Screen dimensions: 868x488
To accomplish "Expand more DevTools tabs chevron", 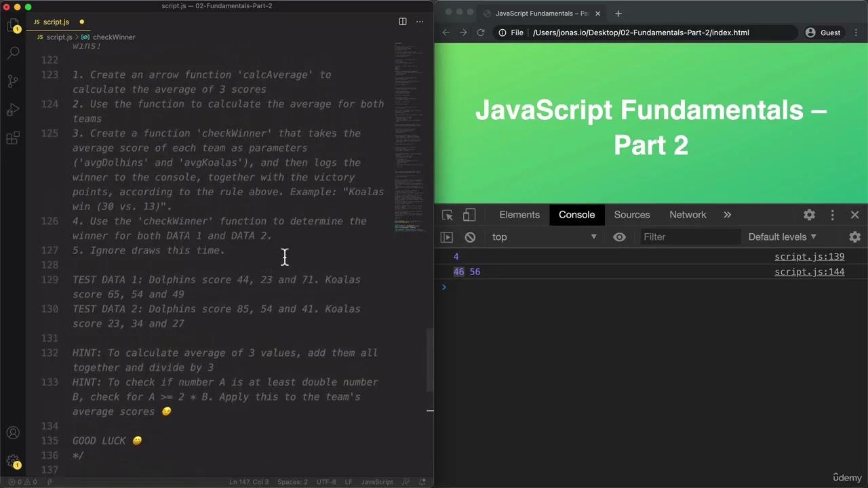I will [727, 215].
